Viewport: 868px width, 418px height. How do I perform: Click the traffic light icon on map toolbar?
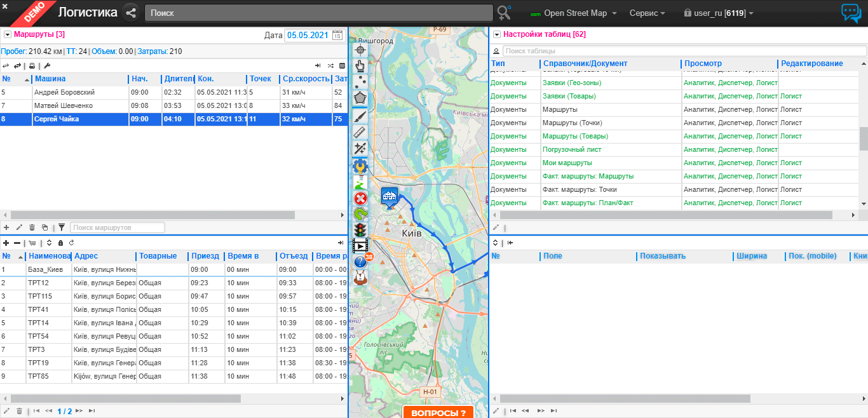(360, 230)
